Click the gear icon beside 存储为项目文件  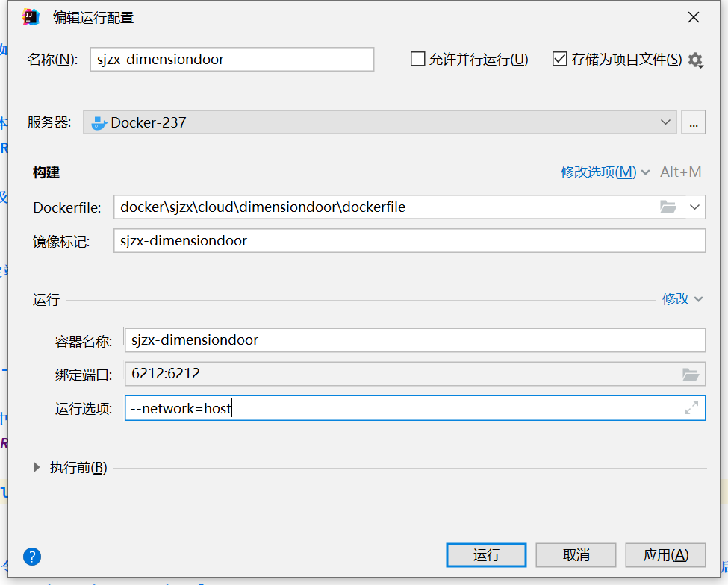coord(695,60)
